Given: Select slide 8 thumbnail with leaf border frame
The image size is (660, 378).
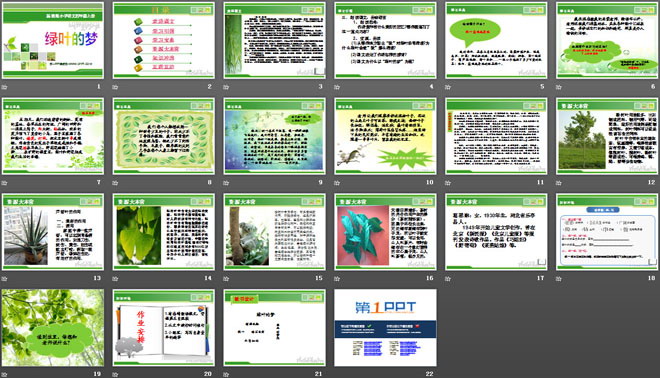Looking at the screenshot, I should [164, 136].
